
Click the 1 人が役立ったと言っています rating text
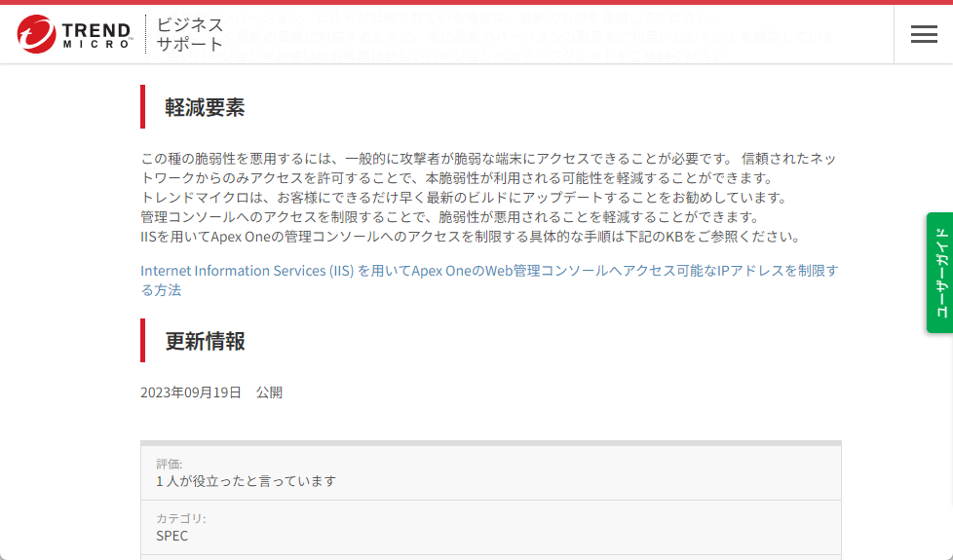tap(247, 481)
